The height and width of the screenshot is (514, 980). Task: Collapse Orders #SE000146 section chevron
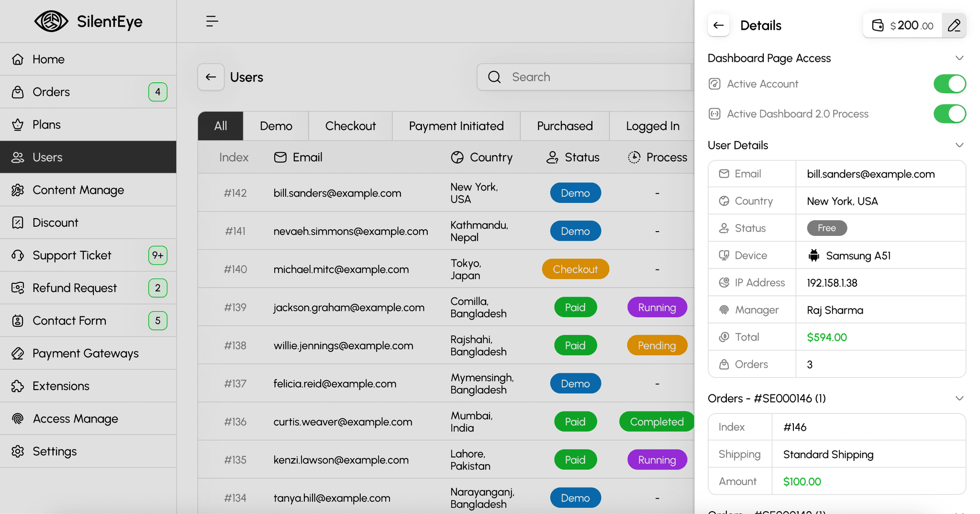click(x=959, y=398)
